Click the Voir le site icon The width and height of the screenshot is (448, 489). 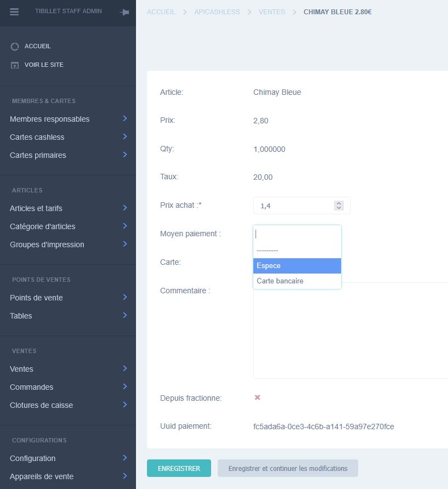pos(15,65)
